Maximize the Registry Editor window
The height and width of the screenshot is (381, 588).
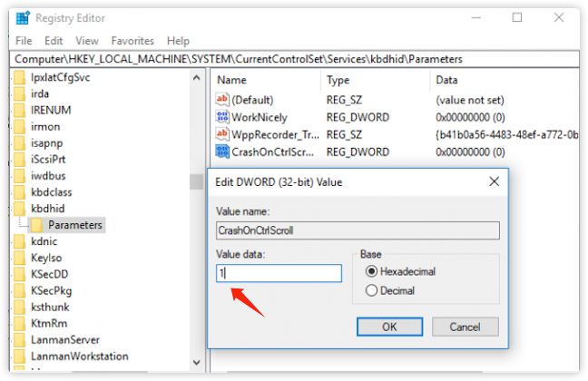517,17
